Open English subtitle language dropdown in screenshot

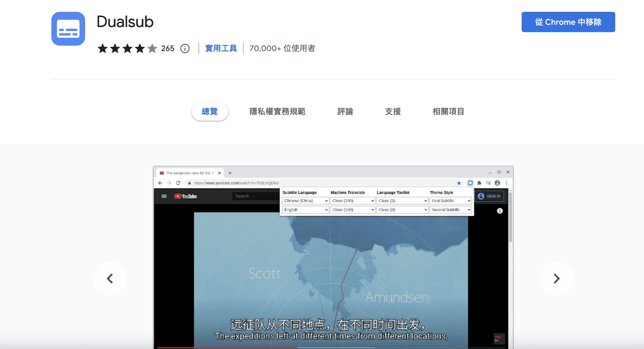(306, 210)
